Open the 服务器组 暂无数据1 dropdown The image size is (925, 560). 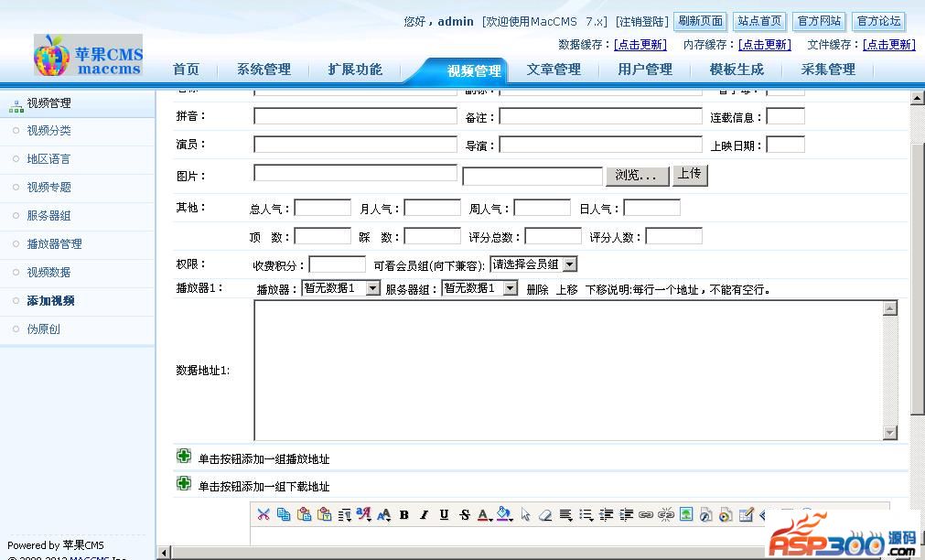[x=479, y=288]
